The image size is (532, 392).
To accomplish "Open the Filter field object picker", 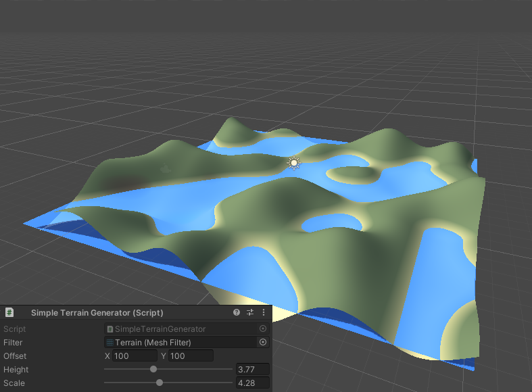I will click(263, 342).
